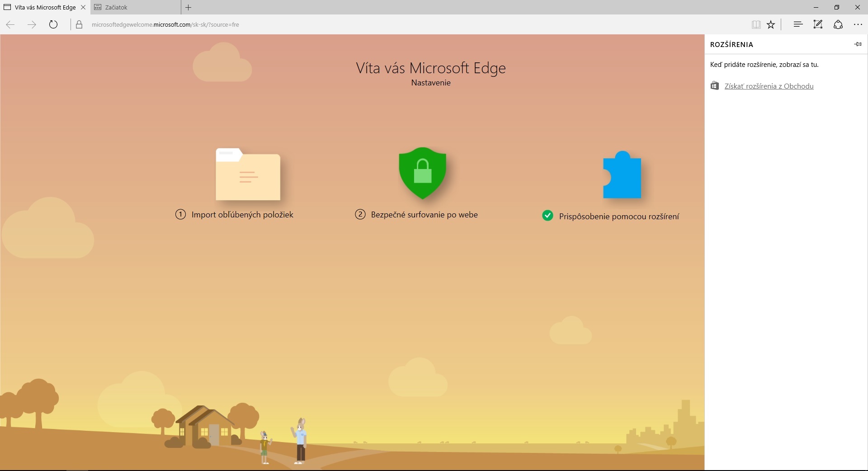Switch to the Začiatok tab
Screen dimensions: 868x471
click(136, 7)
